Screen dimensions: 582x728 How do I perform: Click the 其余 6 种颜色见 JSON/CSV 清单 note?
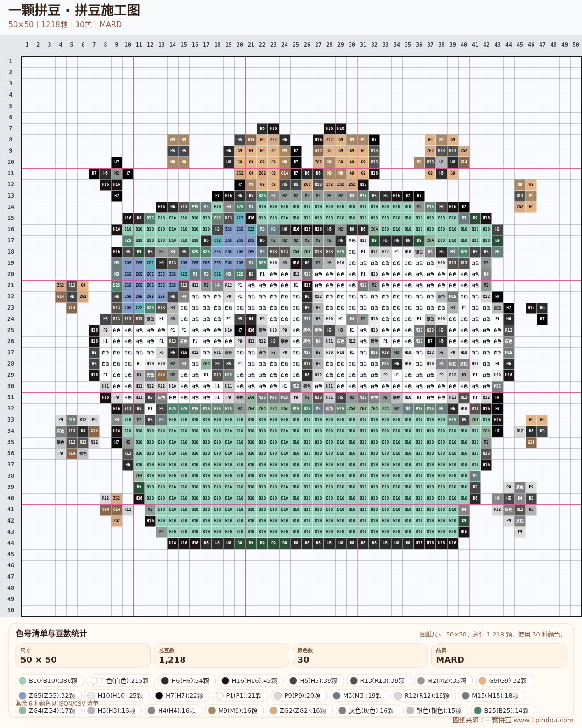57,703
